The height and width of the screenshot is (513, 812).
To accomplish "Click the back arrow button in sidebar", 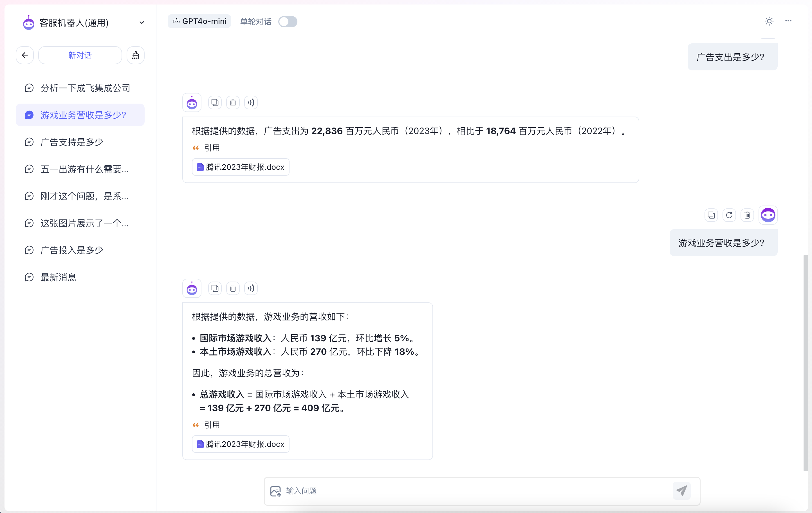I will (x=24, y=55).
